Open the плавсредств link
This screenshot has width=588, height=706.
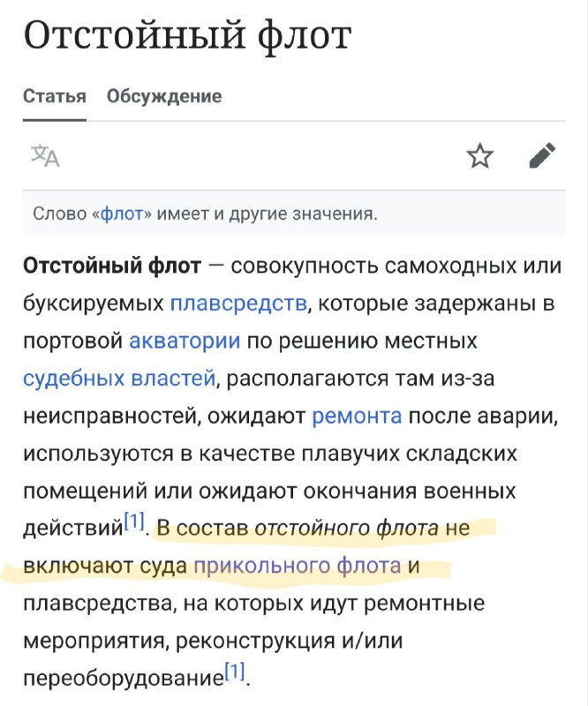pyautogui.click(x=238, y=304)
